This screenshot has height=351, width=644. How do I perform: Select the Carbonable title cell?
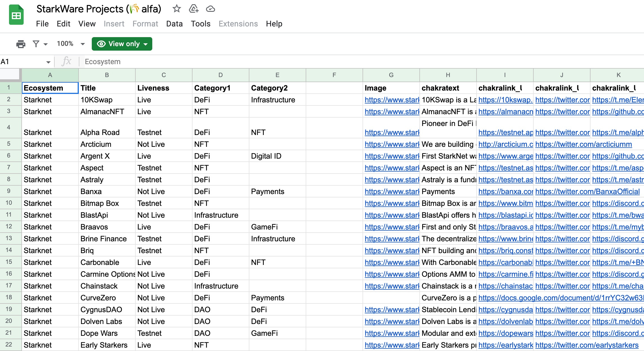(x=107, y=262)
